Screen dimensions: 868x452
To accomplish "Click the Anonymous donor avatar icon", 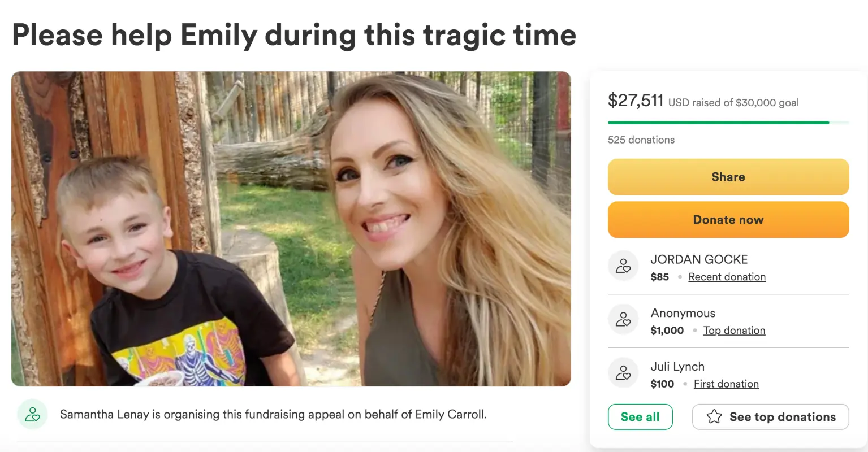I will click(x=623, y=320).
